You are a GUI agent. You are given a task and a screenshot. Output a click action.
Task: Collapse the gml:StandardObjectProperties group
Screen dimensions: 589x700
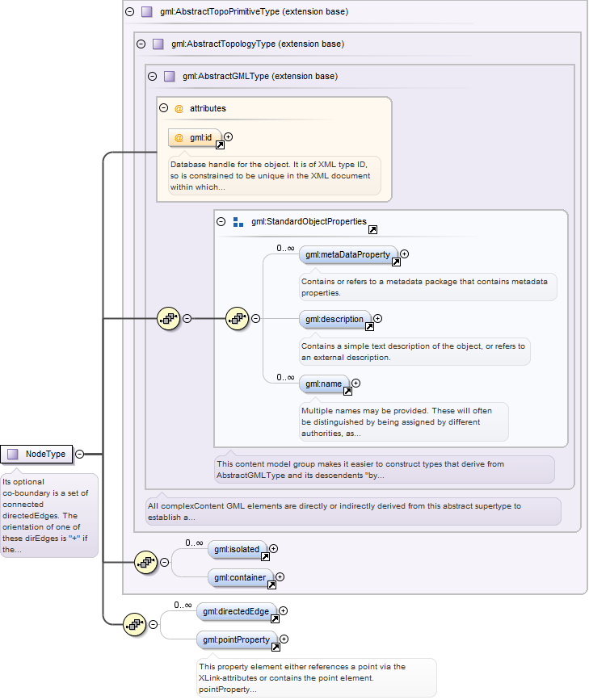point(221,221)
